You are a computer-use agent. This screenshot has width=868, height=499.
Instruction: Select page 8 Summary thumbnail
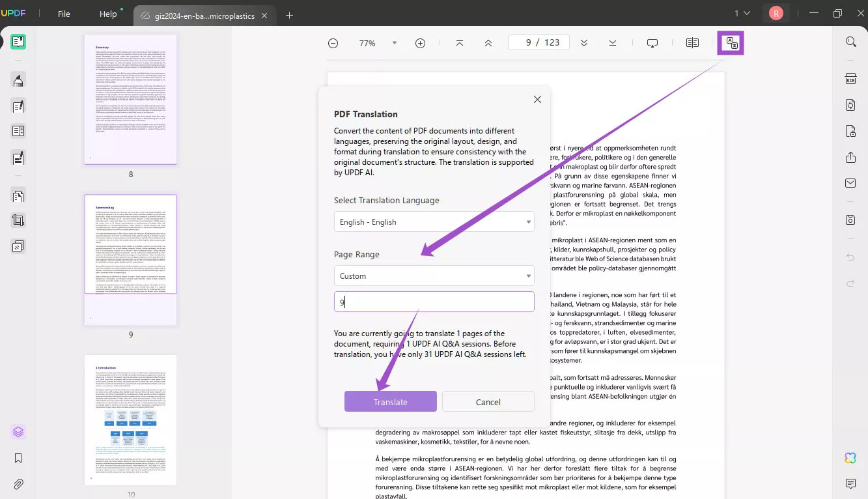point(130,99)
